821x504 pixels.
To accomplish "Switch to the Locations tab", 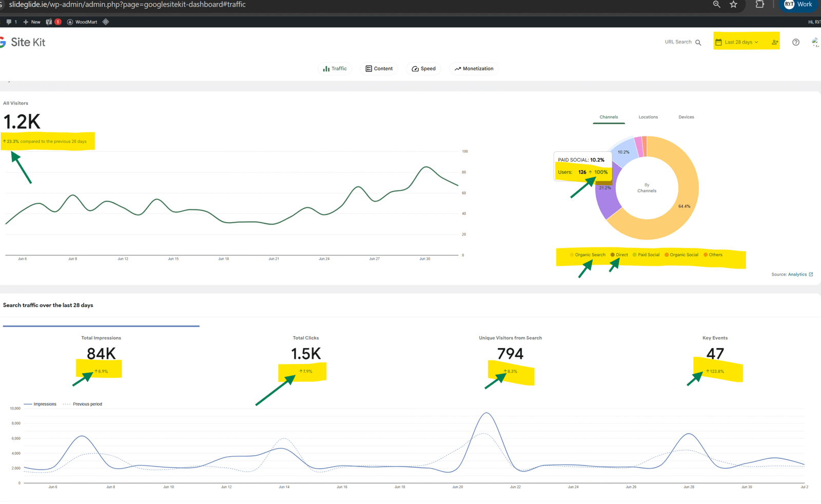I will pos(648,117).
